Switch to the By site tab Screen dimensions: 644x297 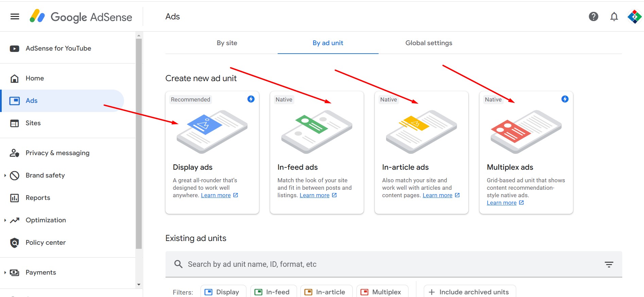pyautogui.click(x=227, y=43)
